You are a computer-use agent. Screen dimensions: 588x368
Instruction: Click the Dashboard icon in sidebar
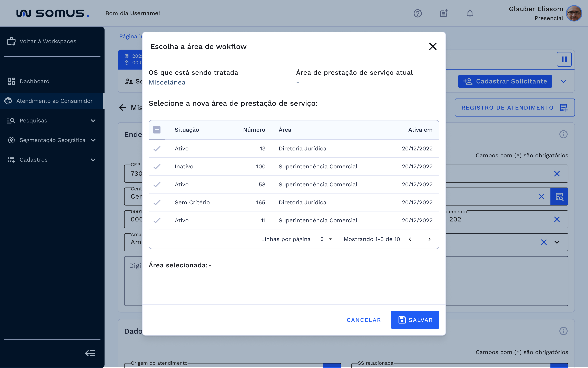pyautogui.click(x=11, y=81)
